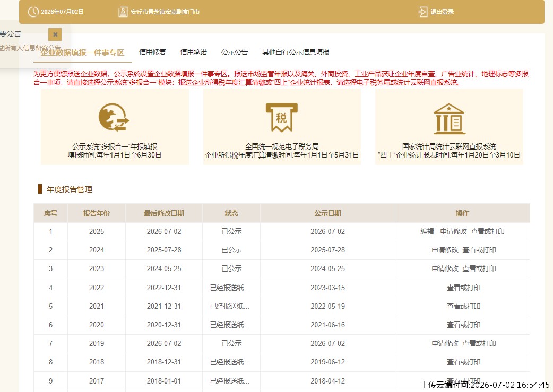Open the globe 多报合一 annual report icon
553x392 pixels.
114,117
